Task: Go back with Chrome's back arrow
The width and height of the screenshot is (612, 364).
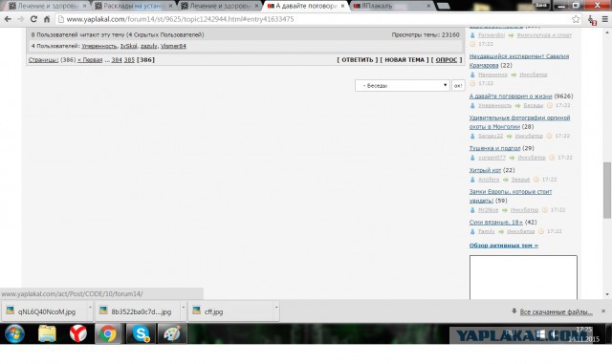Action: tap(8, 19)
